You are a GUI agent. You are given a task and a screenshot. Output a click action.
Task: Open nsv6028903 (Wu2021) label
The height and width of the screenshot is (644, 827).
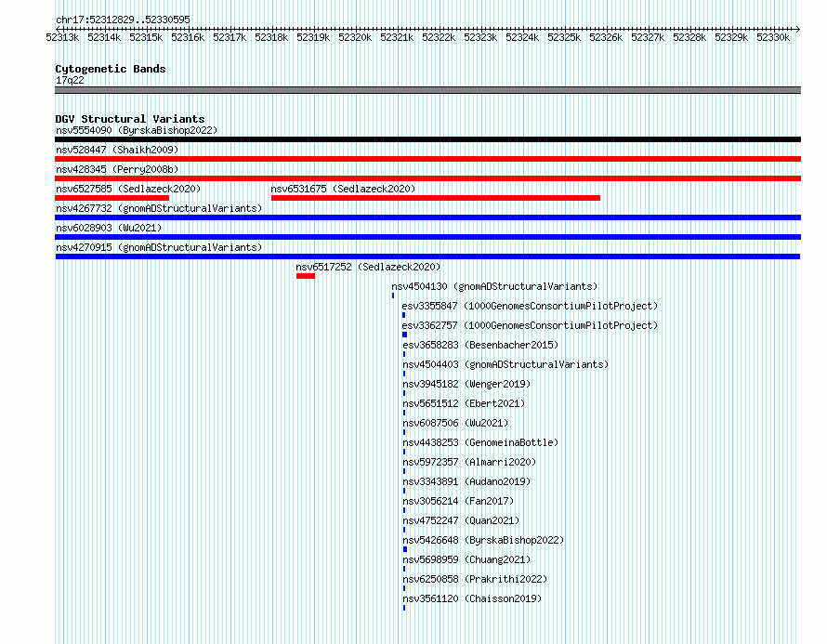(109, 228)
